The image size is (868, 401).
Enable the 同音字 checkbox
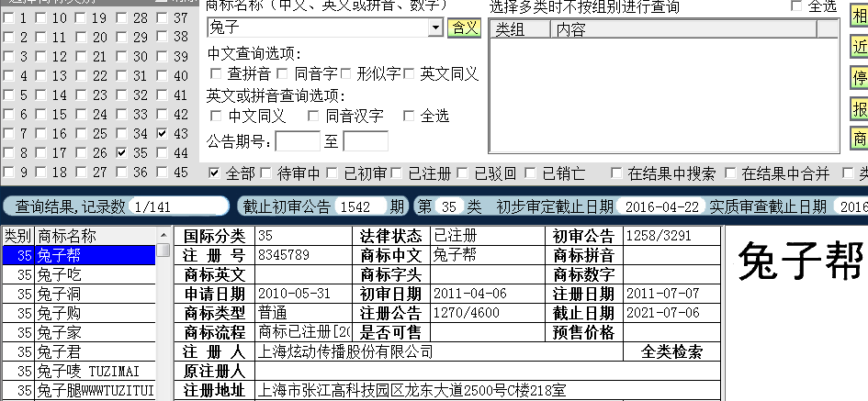[282, 73]
